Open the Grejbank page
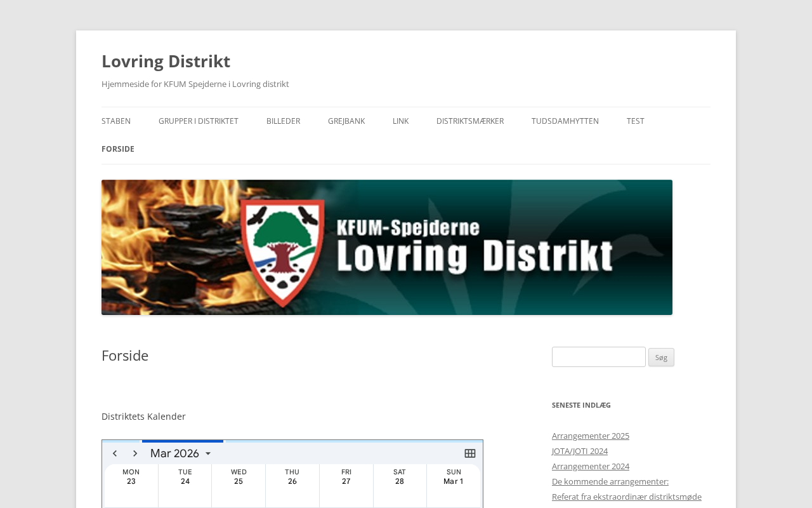This screenshot has width=812, height=508. click(x=346, y=121)
